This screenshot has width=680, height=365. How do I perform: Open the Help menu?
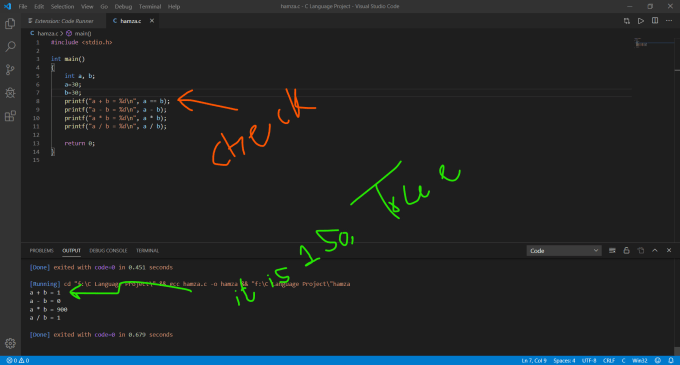coord(174,7)
